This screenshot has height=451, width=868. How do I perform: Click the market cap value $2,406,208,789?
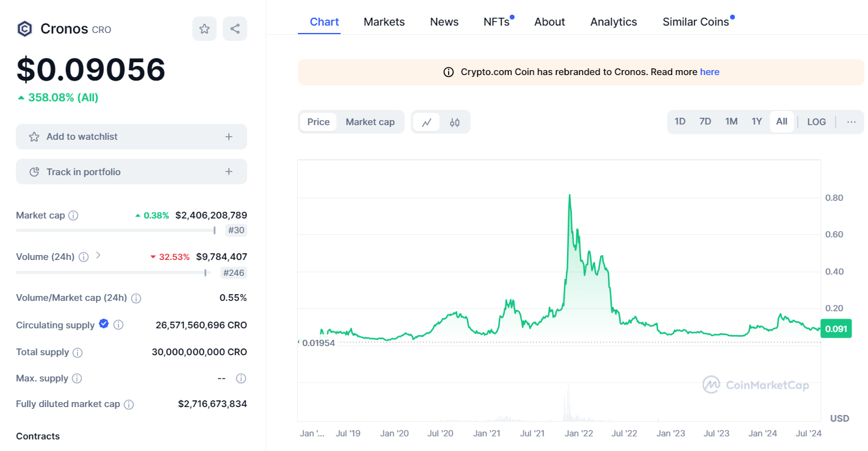point(211,215)
